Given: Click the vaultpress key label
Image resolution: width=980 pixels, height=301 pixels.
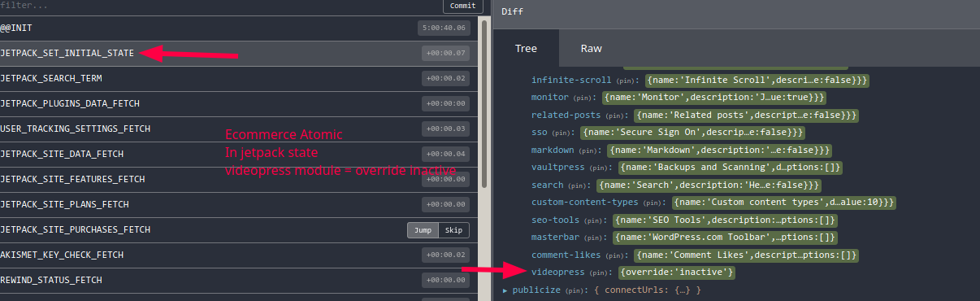Looking at the screenshot, I should click(x=557, y=168).
